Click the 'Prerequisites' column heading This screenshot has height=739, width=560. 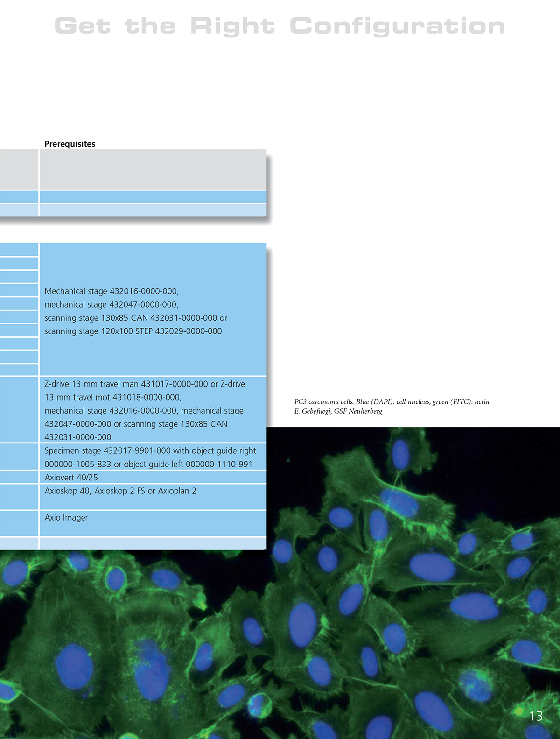(70, 144)
